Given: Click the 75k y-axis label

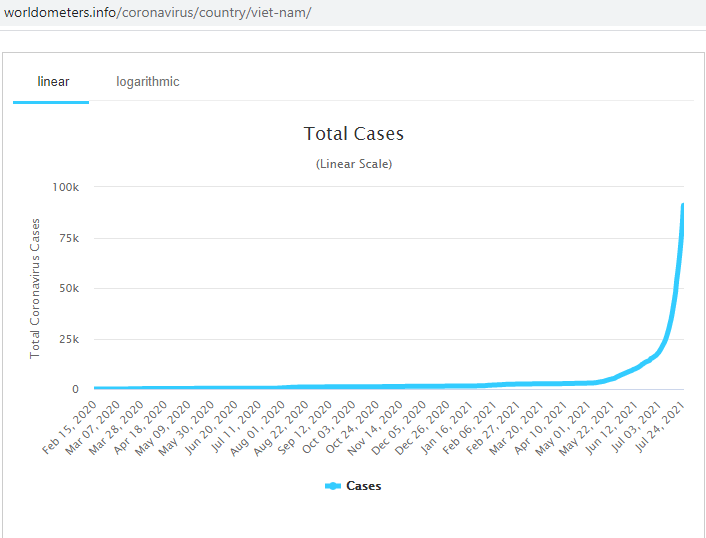Looking at the screenshot, I should pyautogui.click(x=68, y=238).
